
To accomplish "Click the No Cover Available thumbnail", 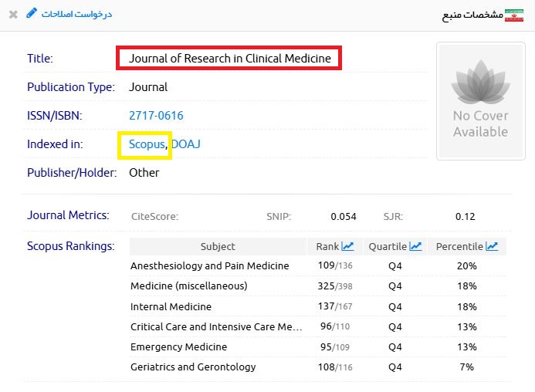I will 479,101.
